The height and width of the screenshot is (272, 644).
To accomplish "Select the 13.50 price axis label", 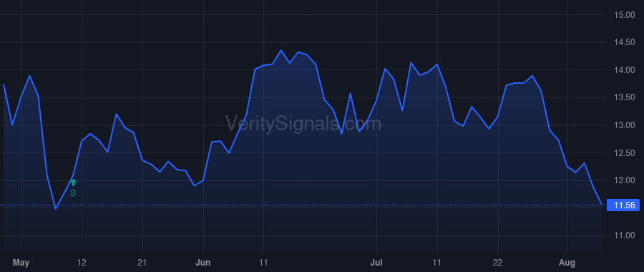I will pos(624,97).
